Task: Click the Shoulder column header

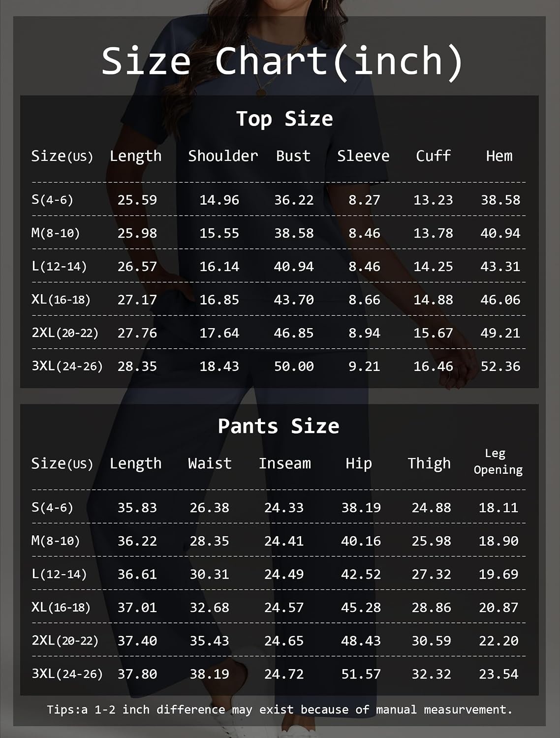Action: (223, 156)
